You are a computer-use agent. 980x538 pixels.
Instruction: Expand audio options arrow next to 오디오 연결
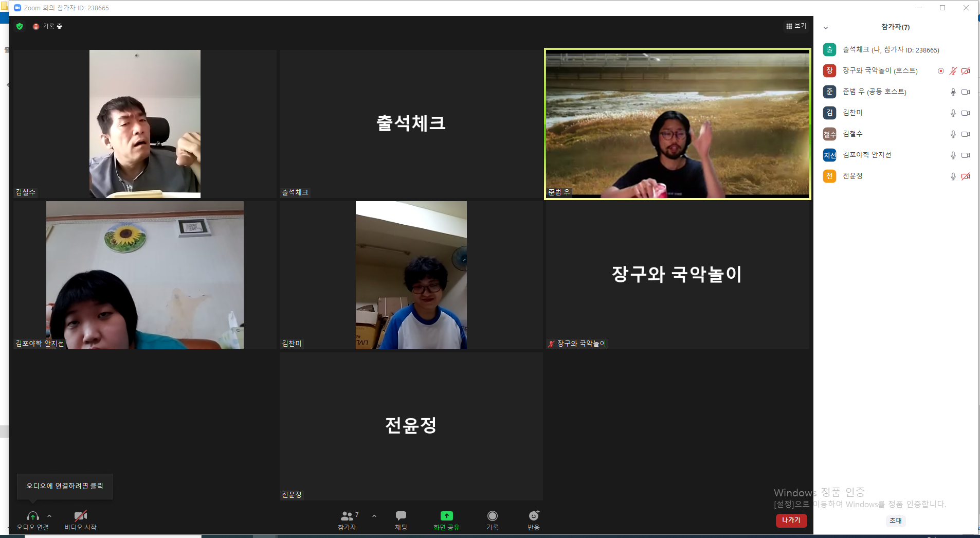pos(49,516)
